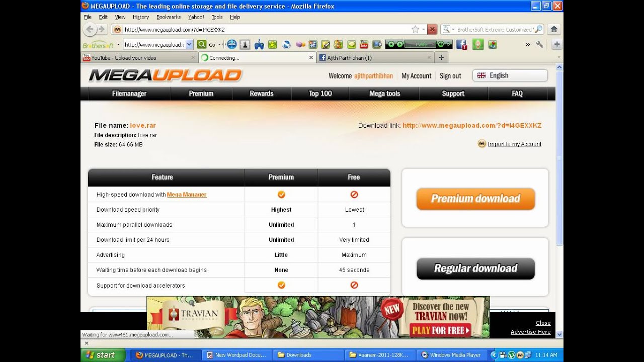This screenshot has width=644, height=362.
Task: Open the English language dropdown
Action: 510,75
